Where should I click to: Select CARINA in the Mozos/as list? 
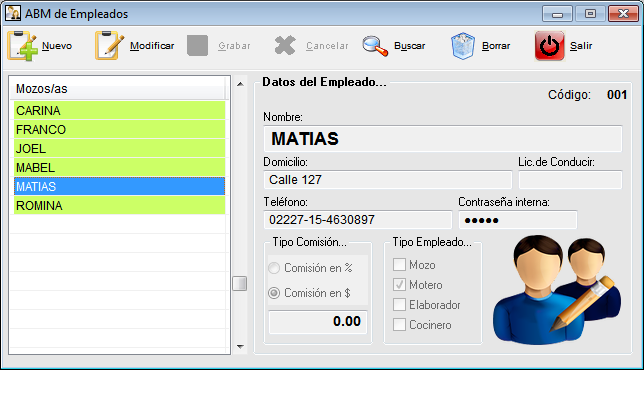tap(120, 110)
